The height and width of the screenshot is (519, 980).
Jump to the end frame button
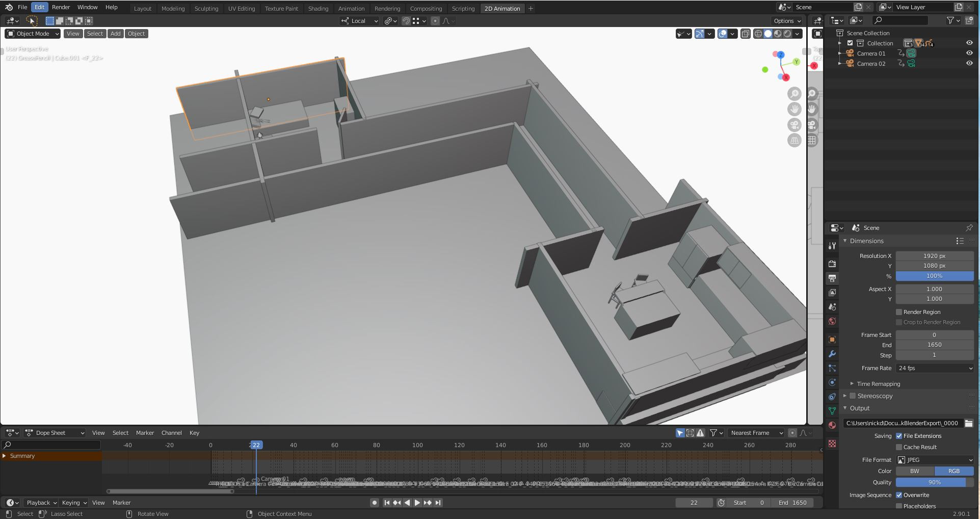(x=438, y=503)
